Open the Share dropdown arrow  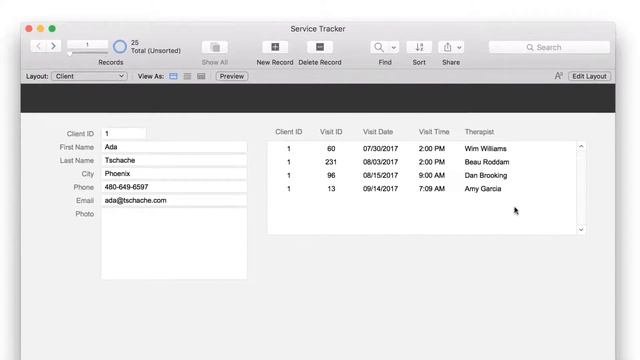(x=459, y=47)
